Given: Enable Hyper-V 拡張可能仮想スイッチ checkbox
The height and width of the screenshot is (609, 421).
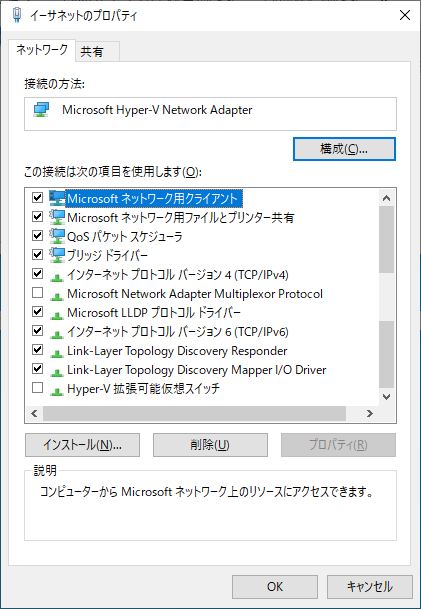Looking at the screenshot, I should pyautogui.click(x=37, y=388).
